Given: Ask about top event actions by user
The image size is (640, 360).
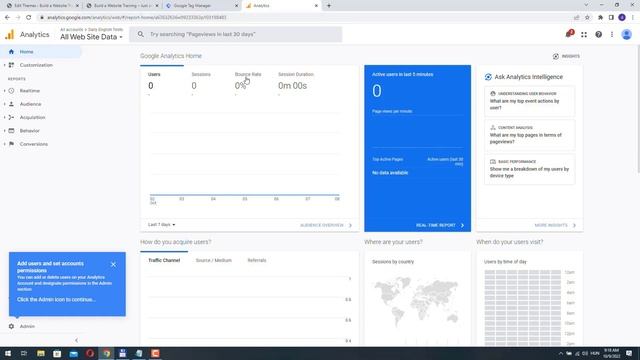Looking at the screenshot, I should 529,101.
